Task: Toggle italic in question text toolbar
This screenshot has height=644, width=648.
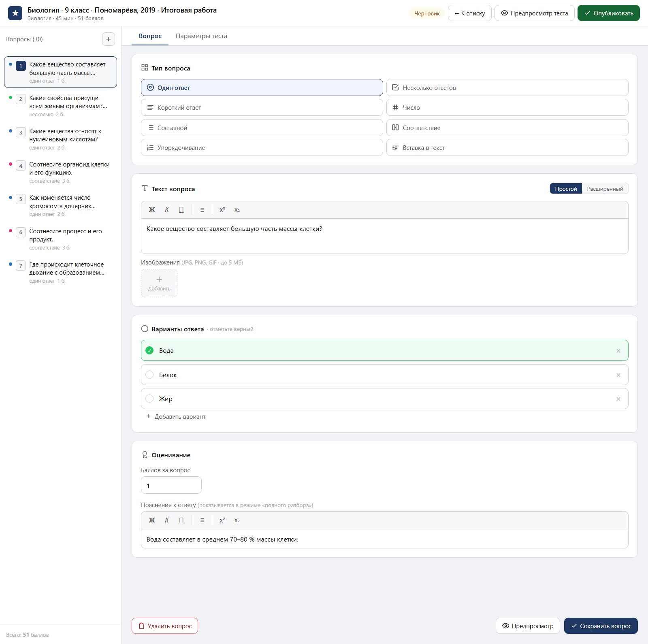Action: (167, 210)
